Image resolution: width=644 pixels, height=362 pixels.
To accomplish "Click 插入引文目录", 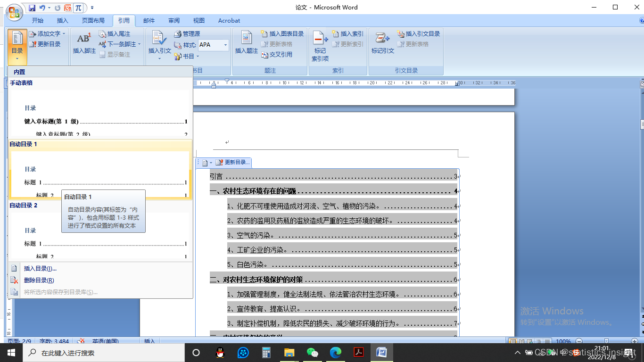I will 419,34.
